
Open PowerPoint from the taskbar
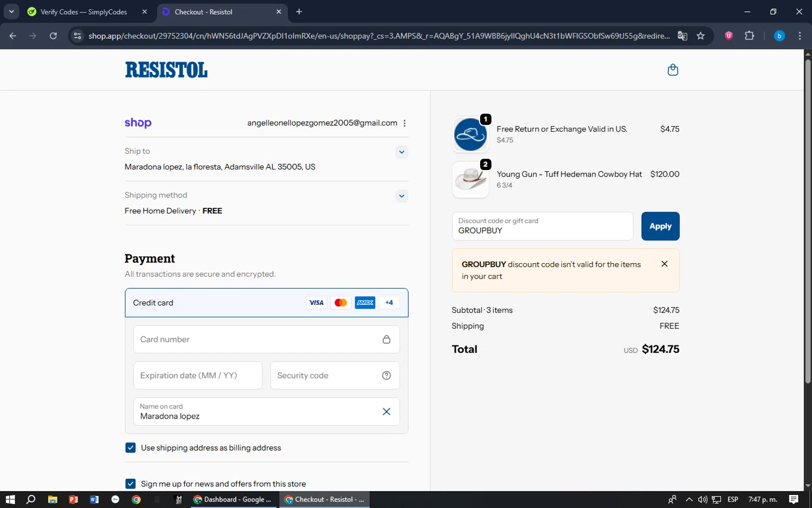74,499
